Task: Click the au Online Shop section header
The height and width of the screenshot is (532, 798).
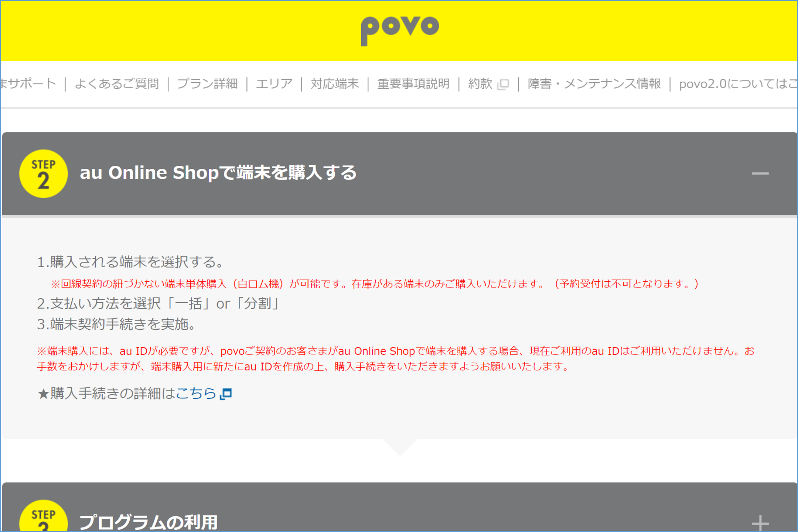Action: pyautogui.click(x=218, y=173)
